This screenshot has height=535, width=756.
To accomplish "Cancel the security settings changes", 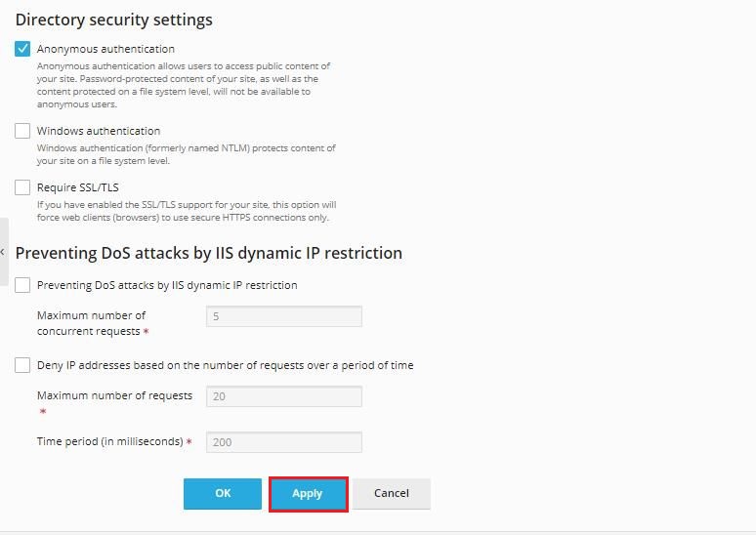I will tap(391, 494).
